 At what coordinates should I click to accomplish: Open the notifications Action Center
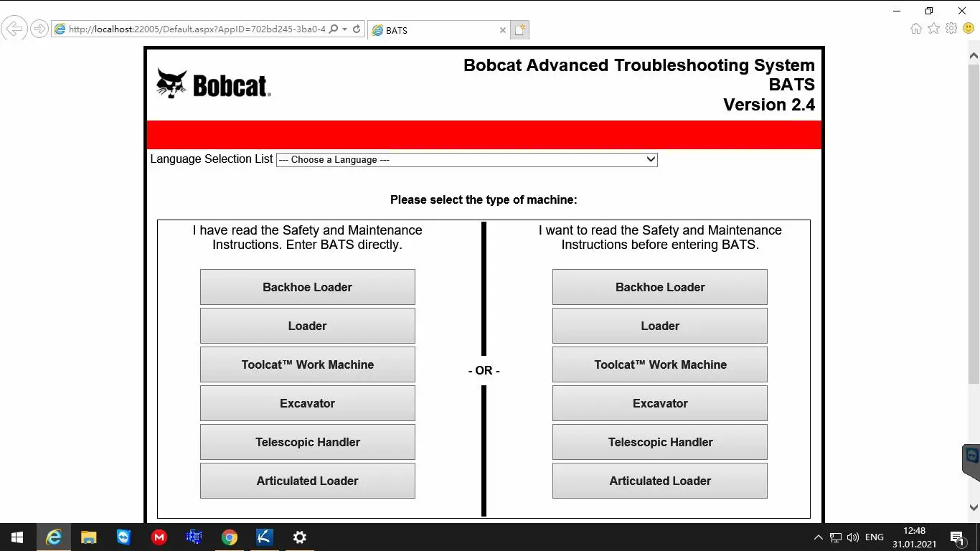click(x=957, y=537)
